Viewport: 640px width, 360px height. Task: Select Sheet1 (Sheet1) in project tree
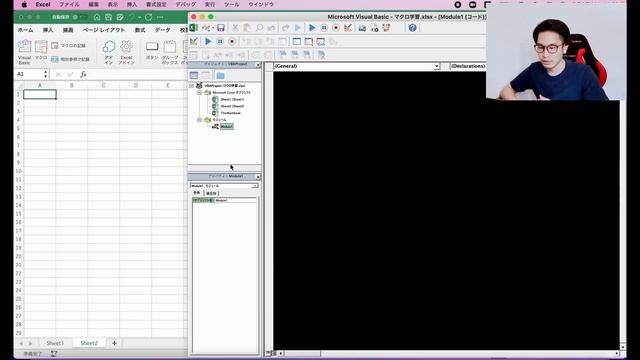232,100
